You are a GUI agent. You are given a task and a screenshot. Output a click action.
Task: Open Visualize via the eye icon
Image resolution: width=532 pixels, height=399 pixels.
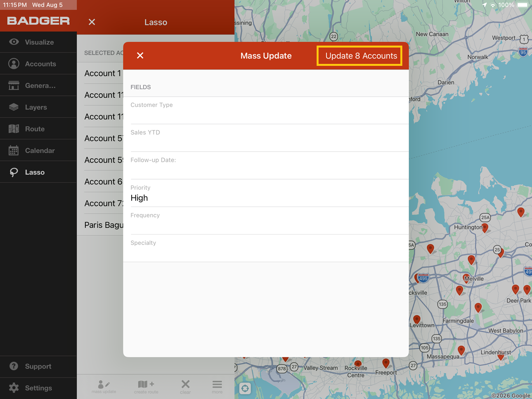point(14,42)
